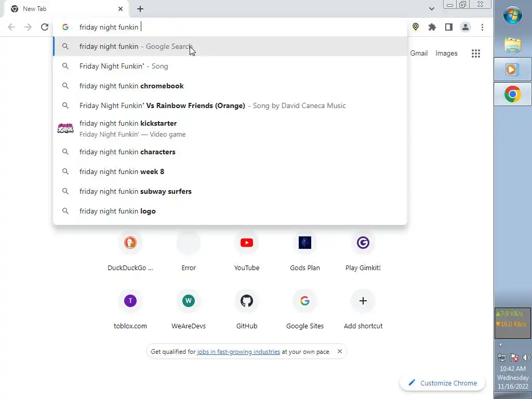Image resolution: width=532 pixels, height=399 pixels.
Task: Close the New Tab tab
Action: click(x=121, y=9)
